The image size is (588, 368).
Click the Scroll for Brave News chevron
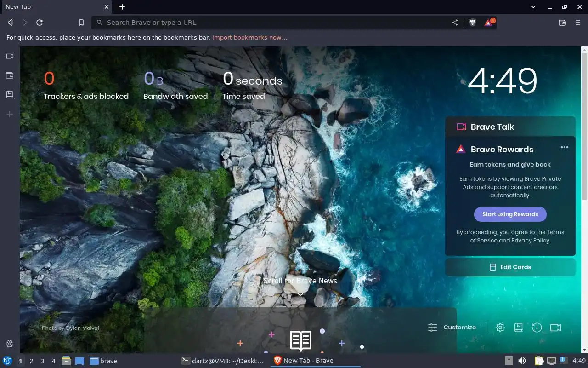pyautogui.click(x=300, y=293)
